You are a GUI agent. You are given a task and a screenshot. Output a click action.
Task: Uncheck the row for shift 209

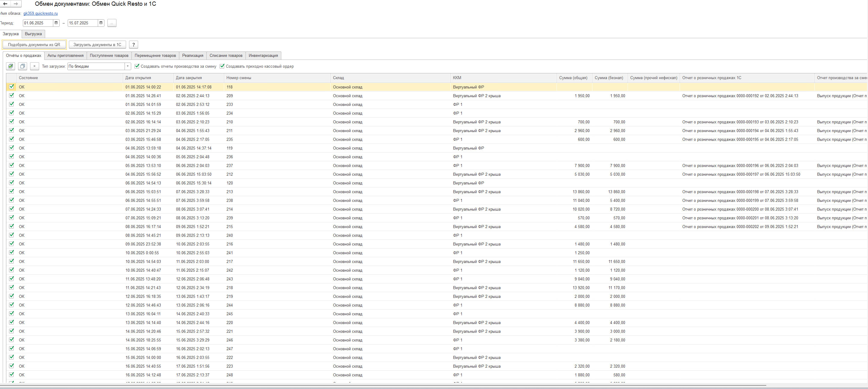[11, 95]
